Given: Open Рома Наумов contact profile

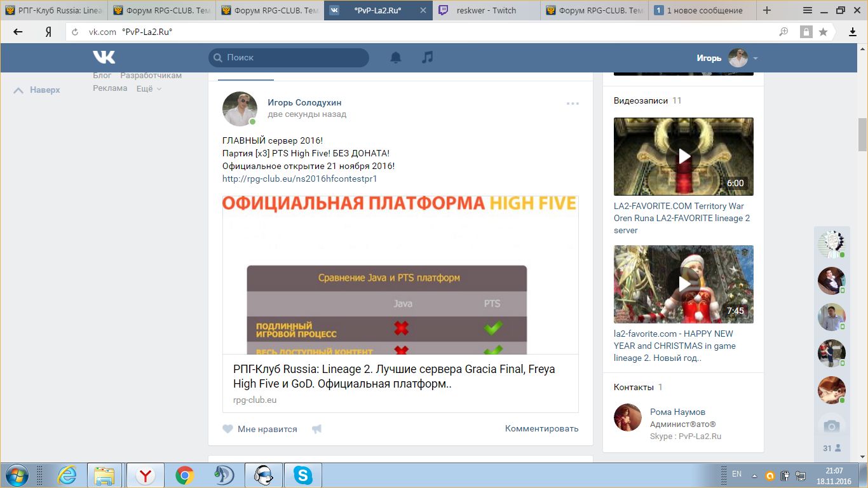Looking at the screenshot, I should (677, 412).
